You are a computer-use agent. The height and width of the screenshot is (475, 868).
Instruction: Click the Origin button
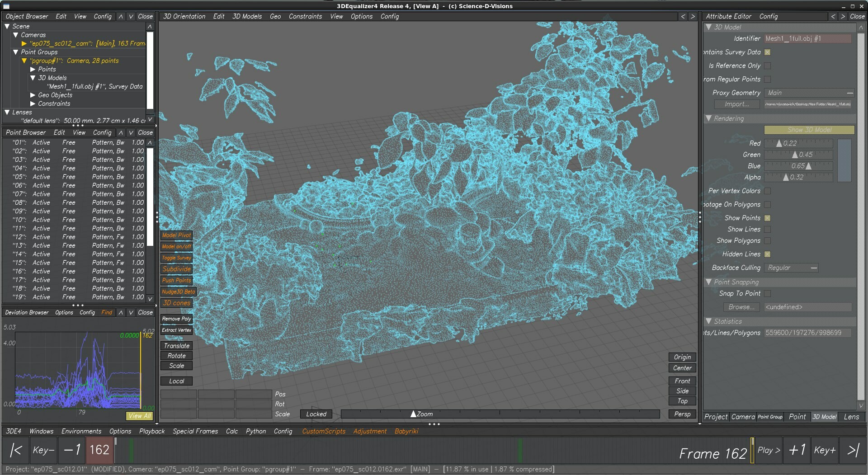682,357
